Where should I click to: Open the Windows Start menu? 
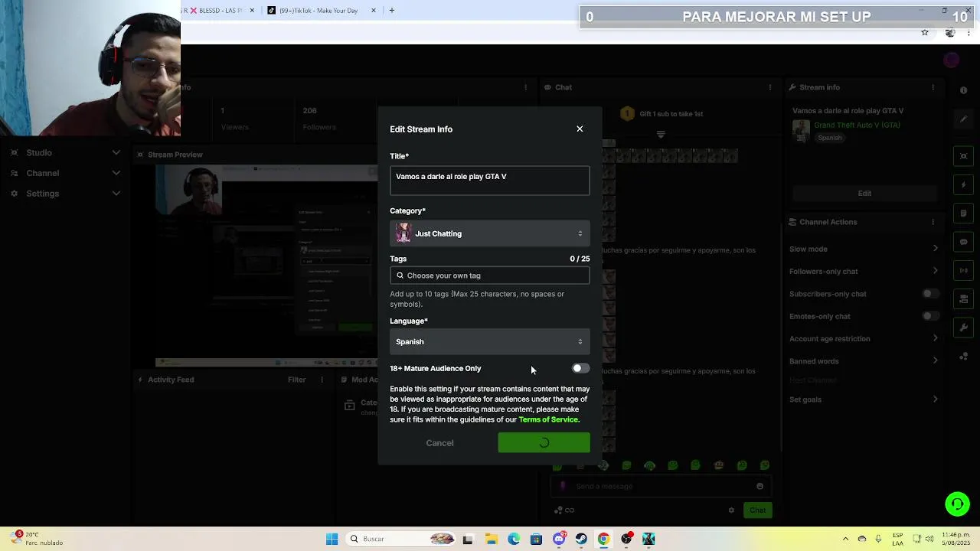click(332, 539)
